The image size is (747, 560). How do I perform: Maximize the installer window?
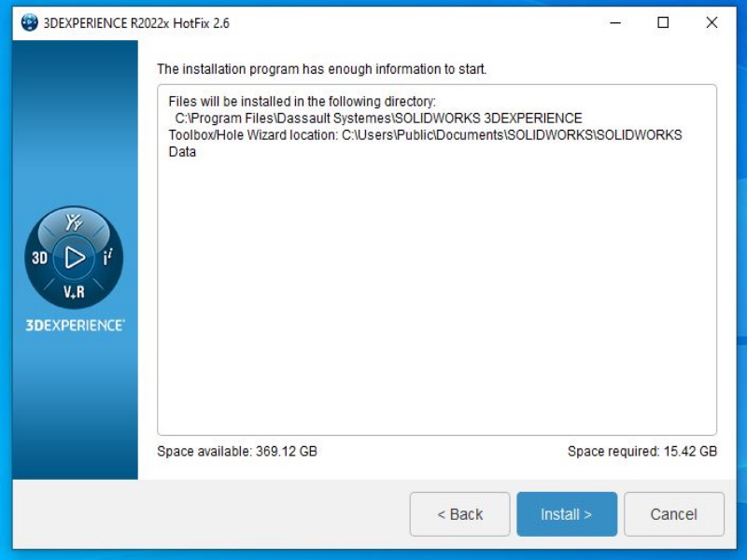663,23
